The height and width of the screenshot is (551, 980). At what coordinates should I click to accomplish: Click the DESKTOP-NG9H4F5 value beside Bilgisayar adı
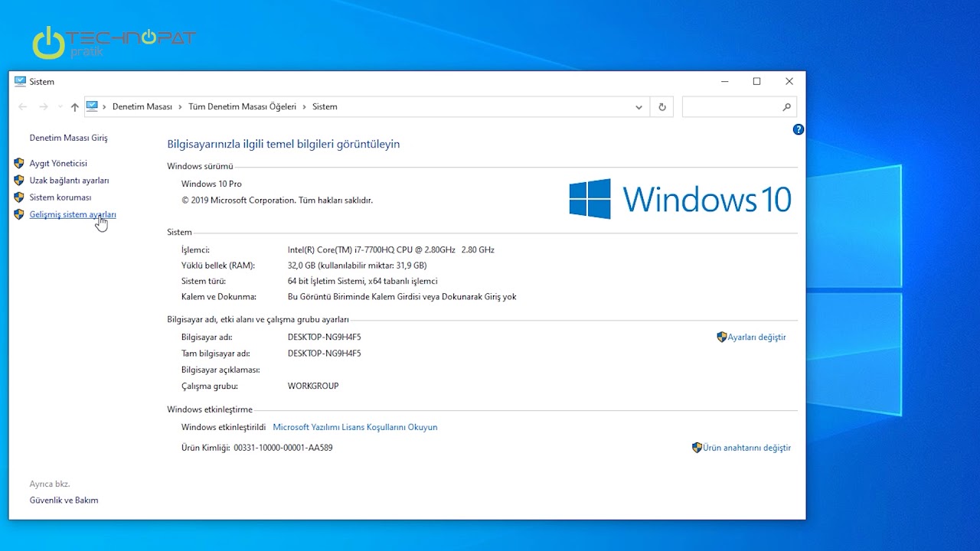[325, 337]
